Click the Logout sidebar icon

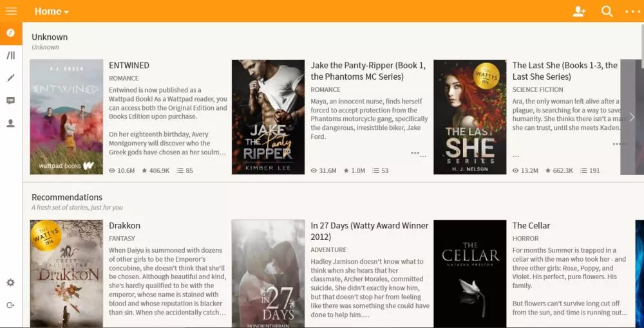tap(11, 305)
